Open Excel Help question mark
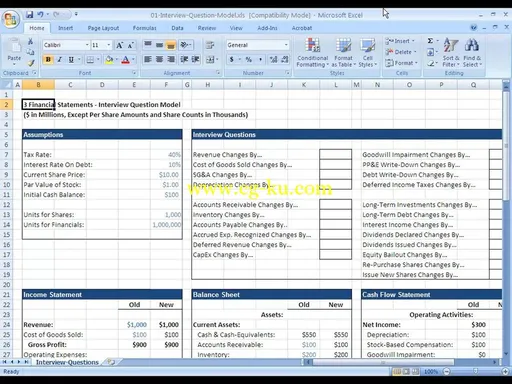Image resolution: width=512 pixels, height=384 pixels. [x=473, y=28]
